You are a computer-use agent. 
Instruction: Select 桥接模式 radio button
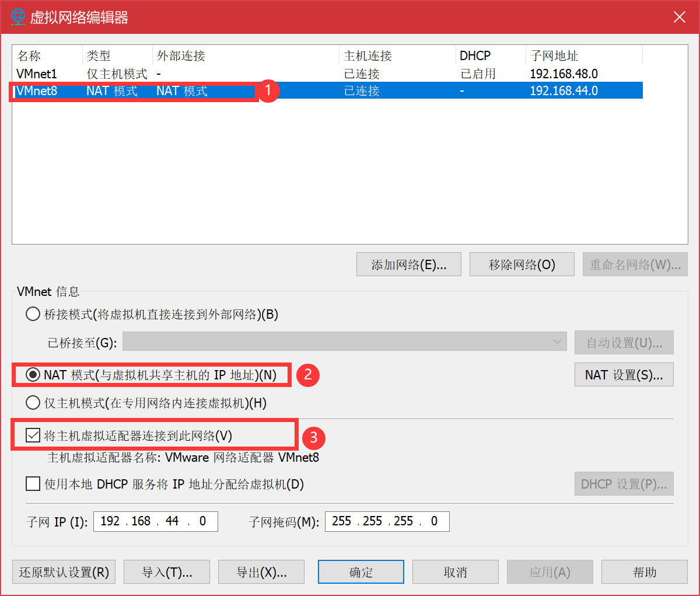click(33, 314)
